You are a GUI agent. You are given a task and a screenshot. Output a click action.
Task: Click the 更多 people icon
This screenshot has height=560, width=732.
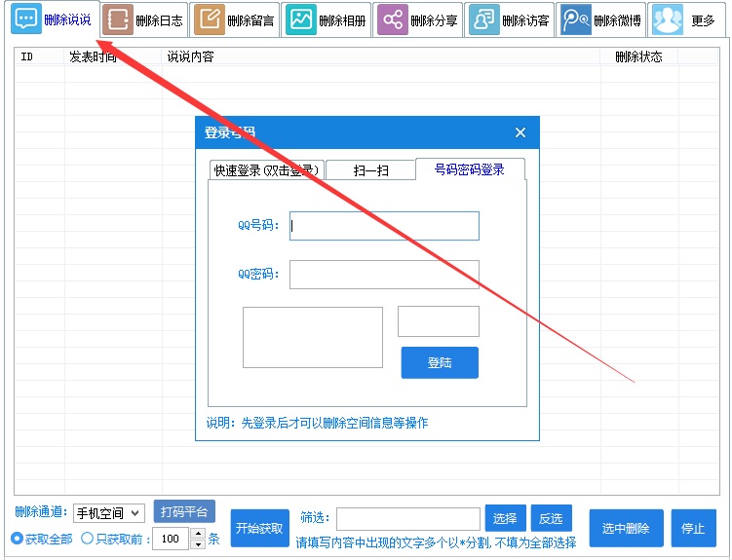pyautogui.click(x=667, y=19)
